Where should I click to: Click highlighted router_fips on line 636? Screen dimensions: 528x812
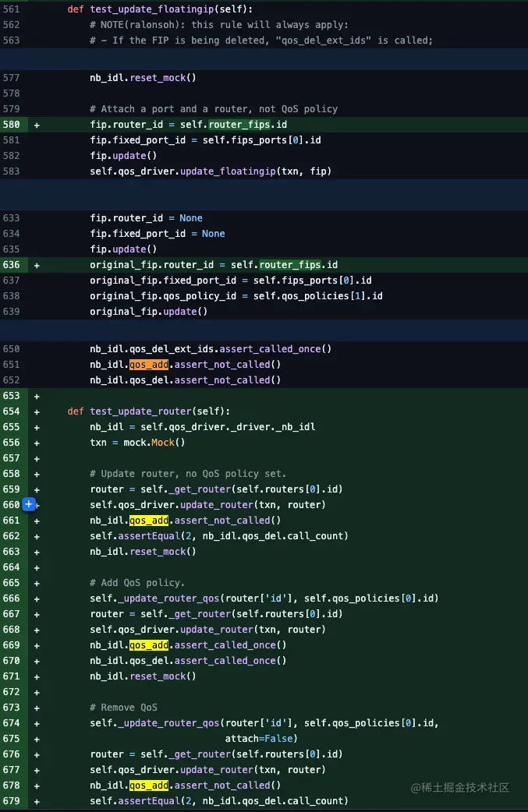pyautogui.click(x=290, y=265)
